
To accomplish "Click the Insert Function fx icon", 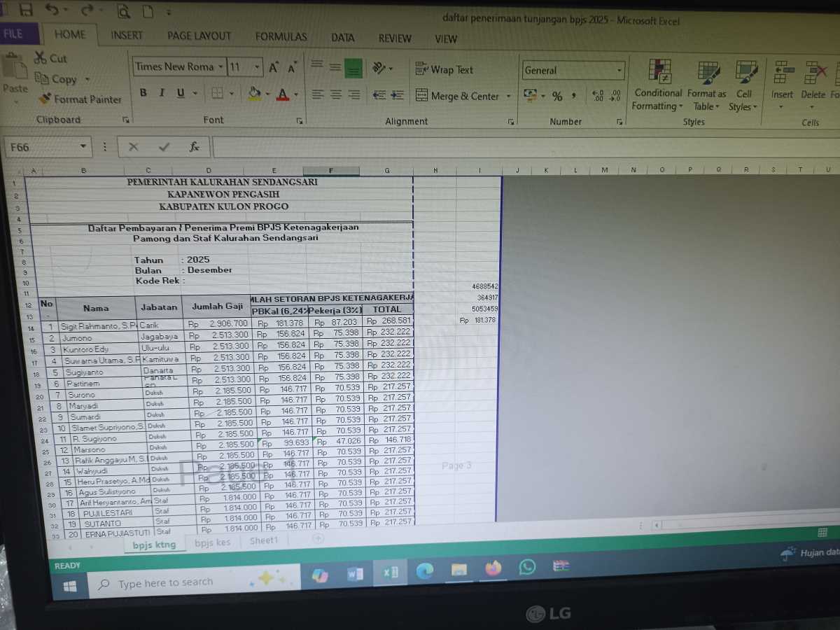I will tap(195, 147).
